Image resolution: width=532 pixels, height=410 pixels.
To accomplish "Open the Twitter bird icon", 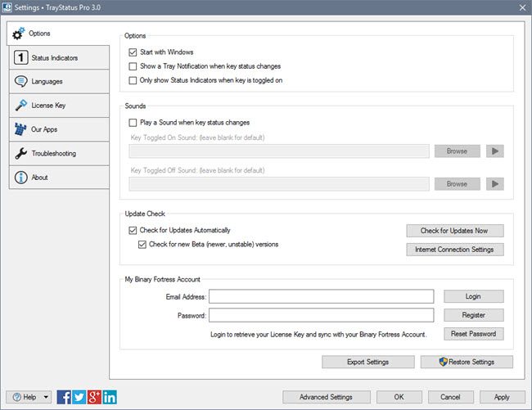I will [79, 397].
